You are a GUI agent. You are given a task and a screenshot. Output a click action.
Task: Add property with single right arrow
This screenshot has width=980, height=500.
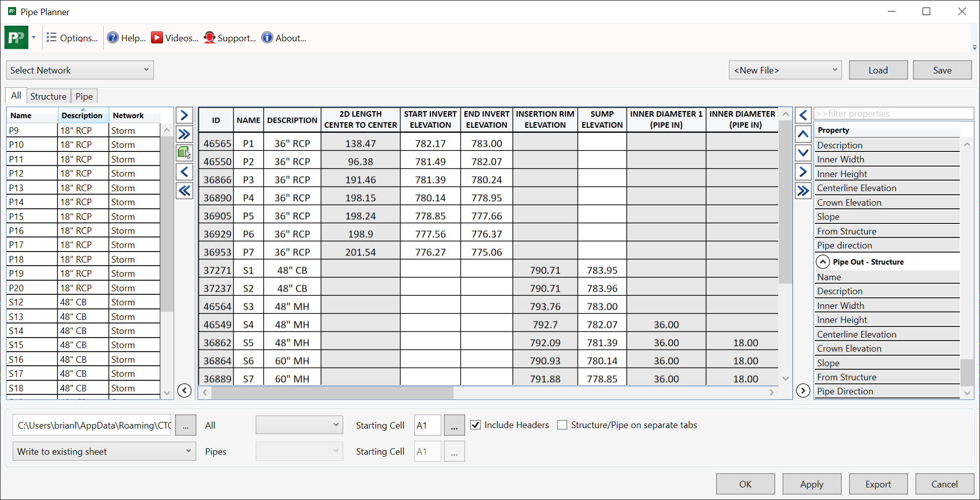[x=803, y=172]
